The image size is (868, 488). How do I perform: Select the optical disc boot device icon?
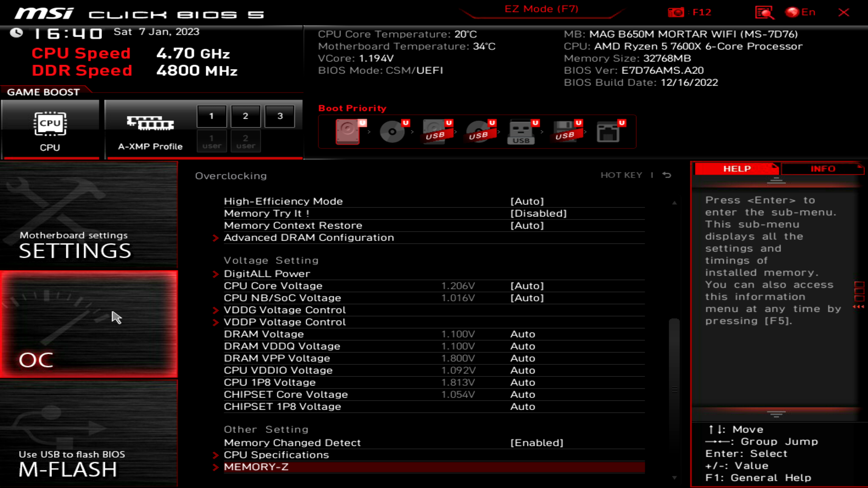(x=392, y=132)
